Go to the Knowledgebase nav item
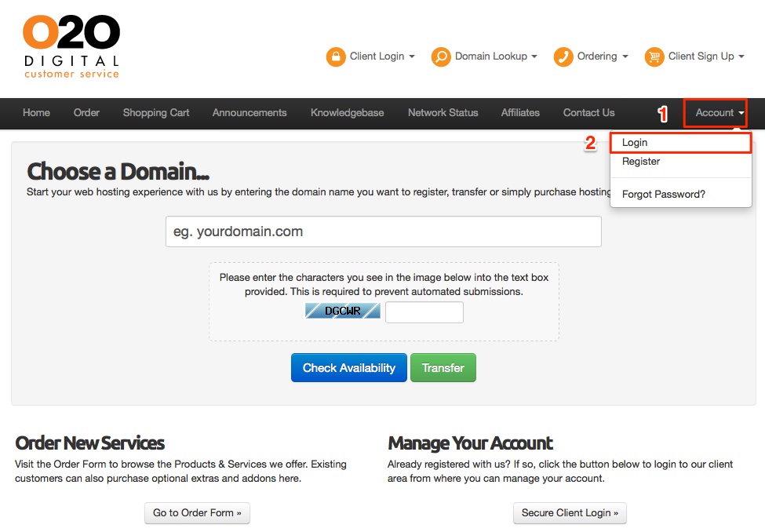This screenshot has height=532, width=765. click(x=347, y=113)
